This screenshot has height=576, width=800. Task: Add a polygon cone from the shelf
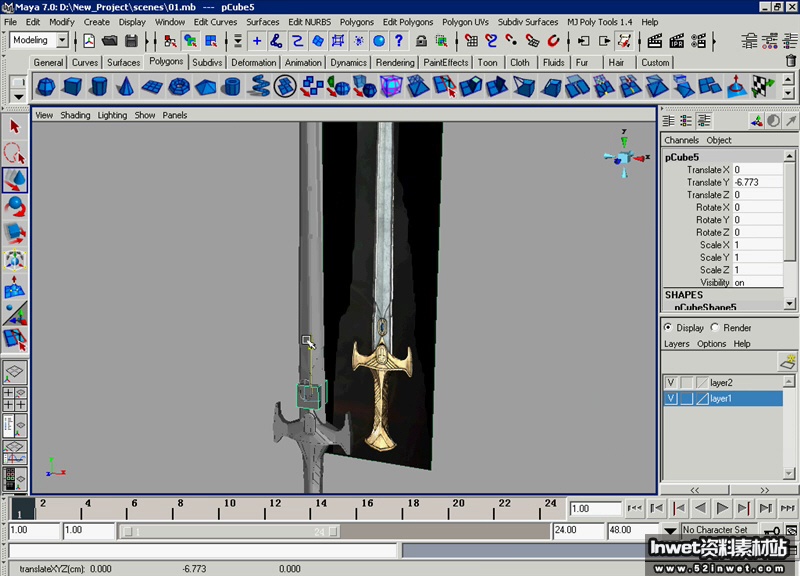click(x=125, y=86)
